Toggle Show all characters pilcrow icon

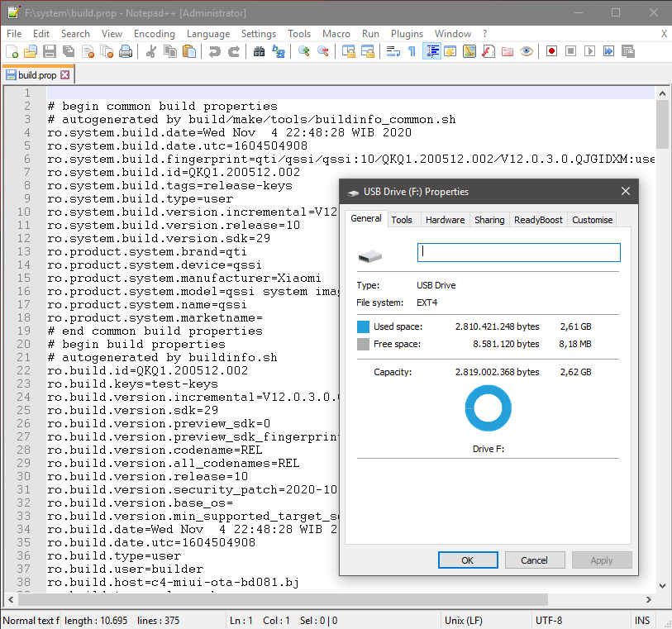(412, 51)
